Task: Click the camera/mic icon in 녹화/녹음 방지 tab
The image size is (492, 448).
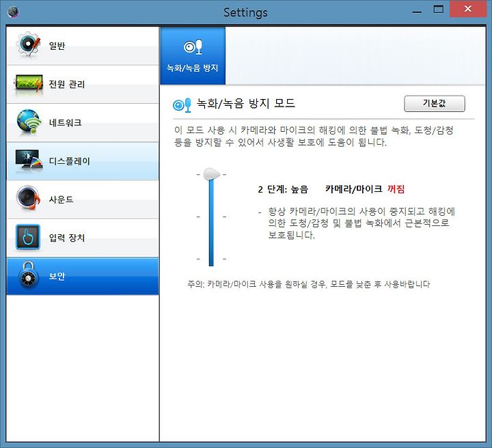Action: (x=193, y=47)
